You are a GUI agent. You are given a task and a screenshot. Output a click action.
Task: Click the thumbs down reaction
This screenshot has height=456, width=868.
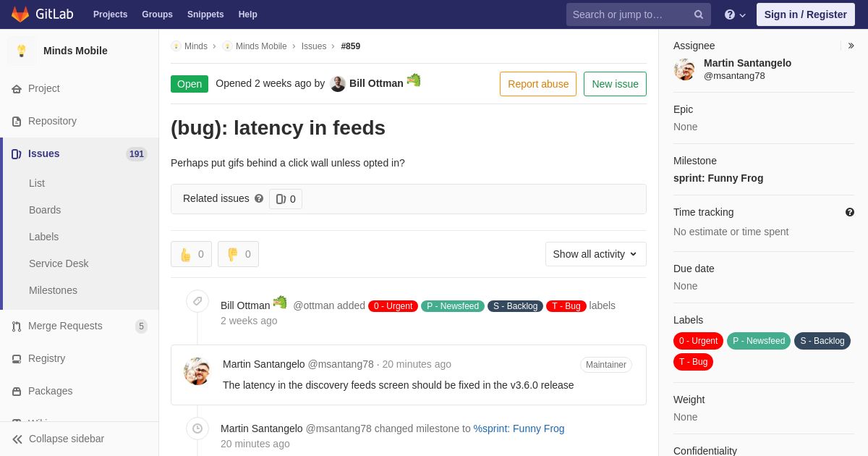pyautogui.click(x=238, y=254)
